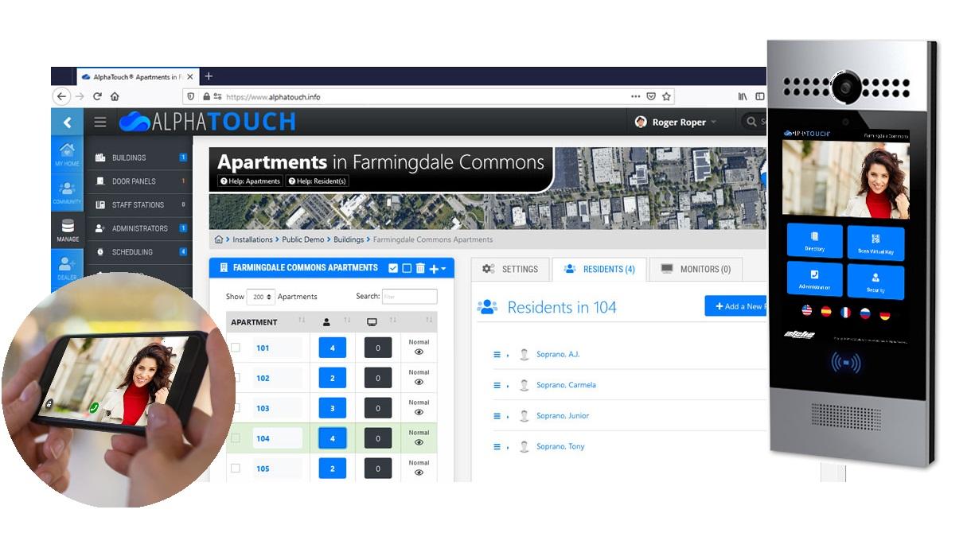This screenshot has height=560, width=971.
Task: Open Buildings in the side menu
Action: 139,157
